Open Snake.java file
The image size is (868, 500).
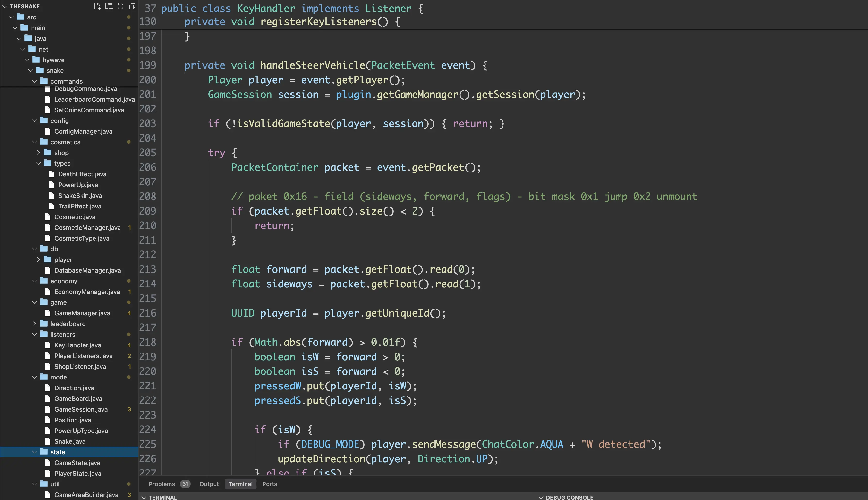click(70, 441)
